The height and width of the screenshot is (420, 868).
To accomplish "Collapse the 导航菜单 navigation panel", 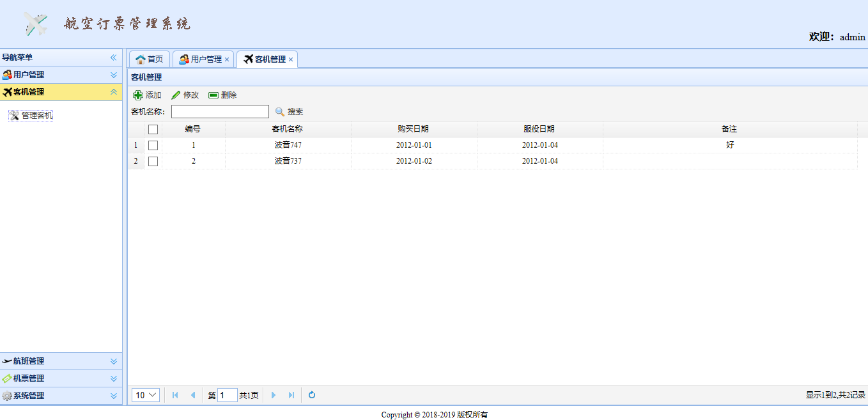I will tap(114, 58).
